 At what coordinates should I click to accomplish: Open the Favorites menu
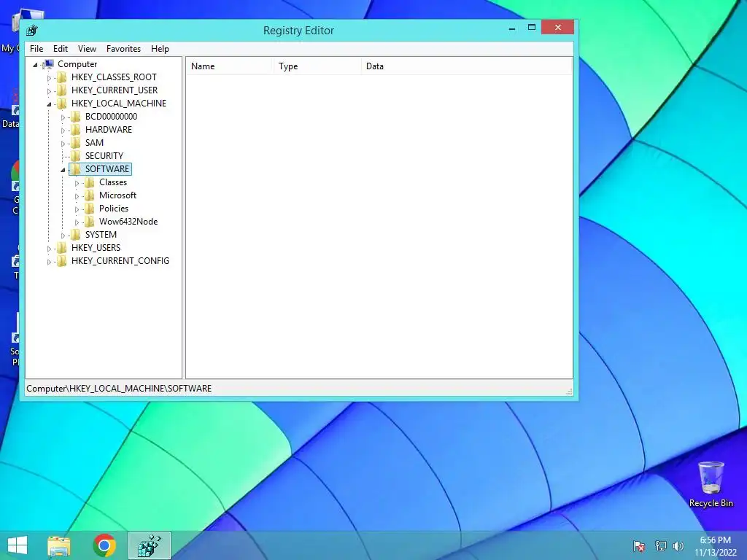tap(123, 49)
